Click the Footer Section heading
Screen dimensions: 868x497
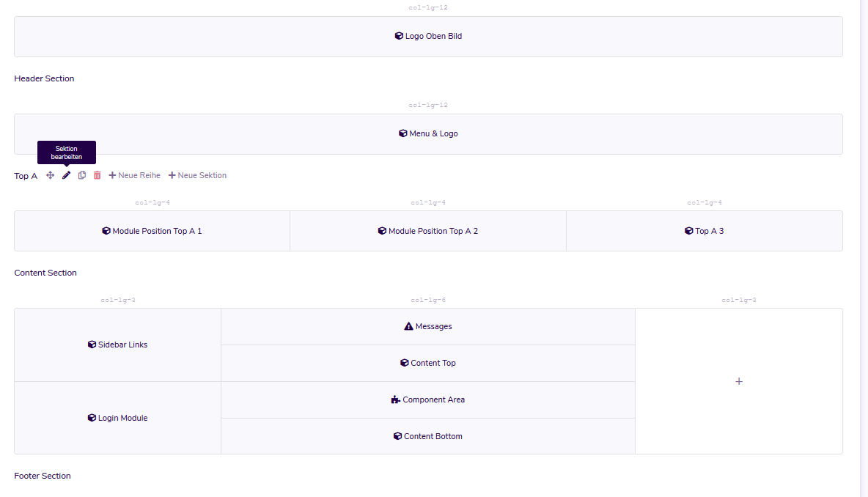(x=43, y=476)
